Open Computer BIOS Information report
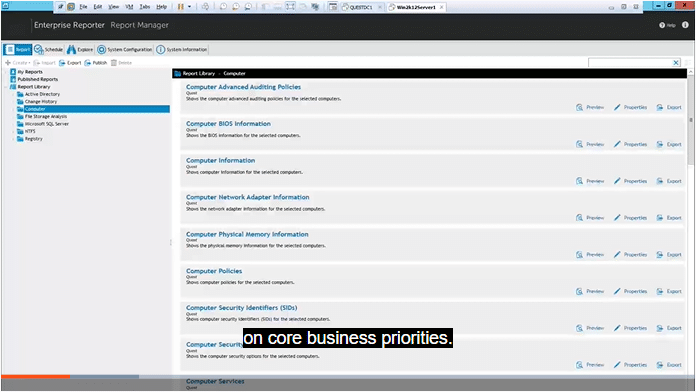This screenshot has width=696, height=392. 228,124
